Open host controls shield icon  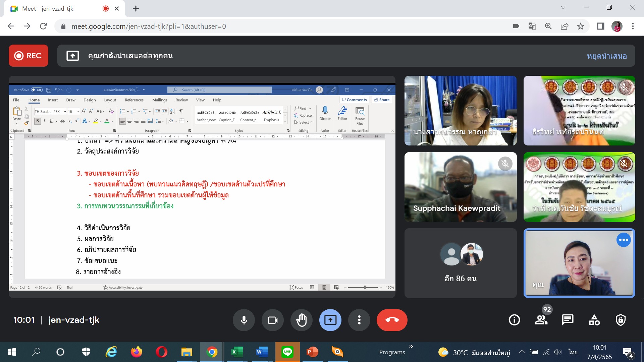pos(621,320)
